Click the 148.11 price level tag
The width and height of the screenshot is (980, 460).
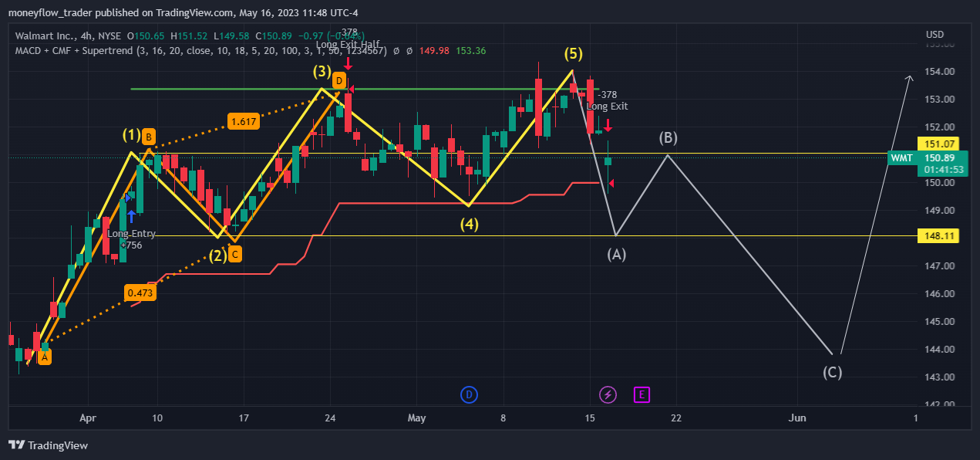(938, 235)
